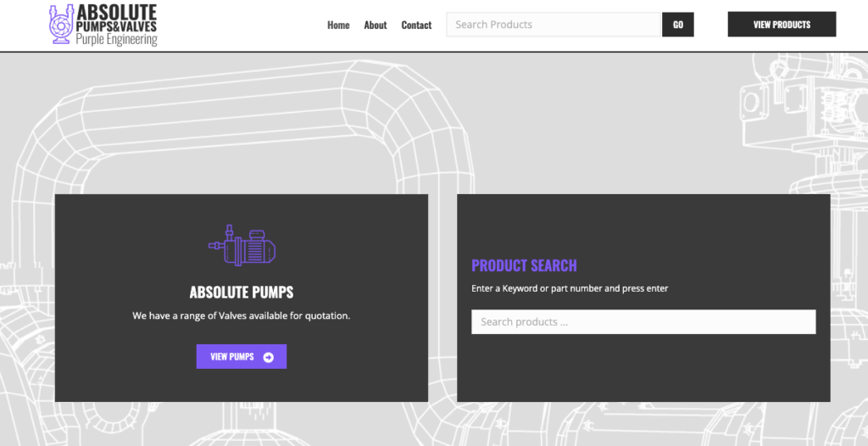Click the pipe wireframe background between cards
Viewport: 868px width, 446px height.
[442, 297]
